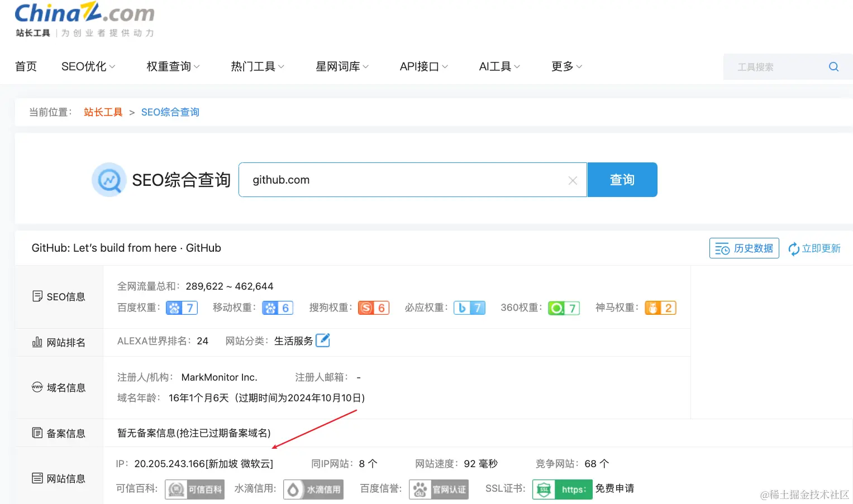This screenshot has height=504, width=853.
Task: Click the domain age 16年1个月6天 text
Action: click(198, 398)
